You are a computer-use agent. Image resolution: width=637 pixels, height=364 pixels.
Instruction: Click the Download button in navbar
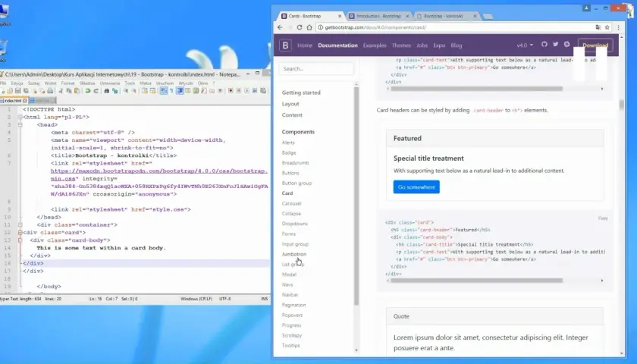tap(595, 45)
